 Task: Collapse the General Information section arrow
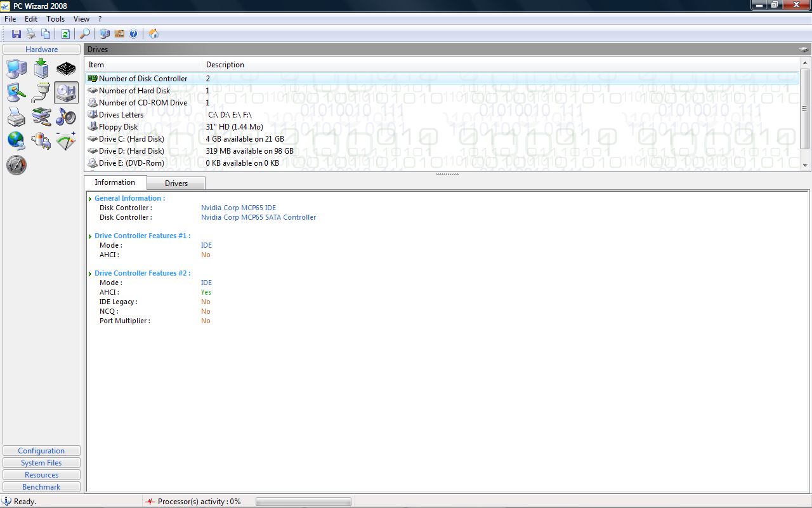(x=91, y=199)
